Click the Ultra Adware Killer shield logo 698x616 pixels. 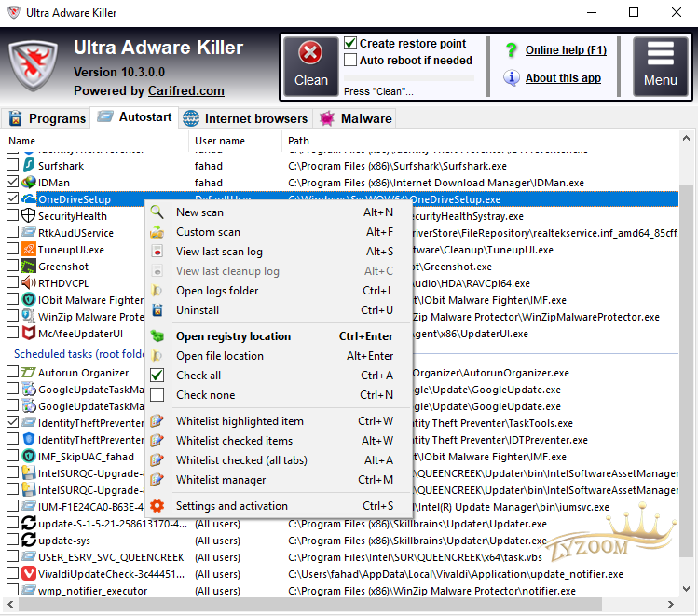tap(34, 66)
